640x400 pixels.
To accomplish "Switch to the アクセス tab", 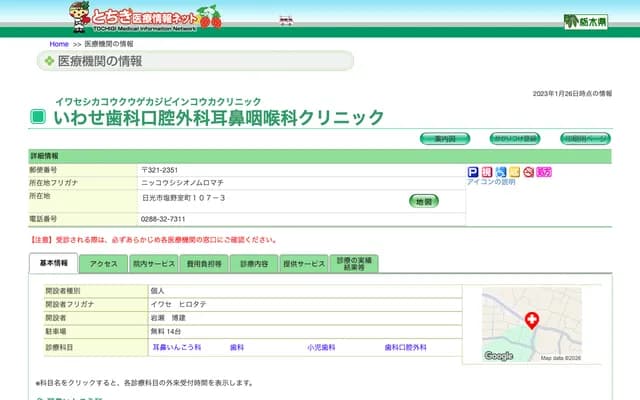I will click(x=103, y=263).
